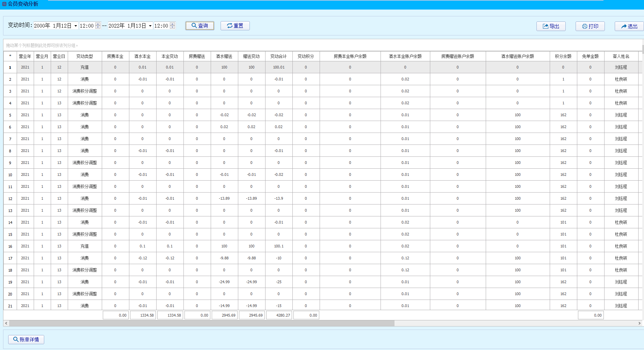This screenshot has width=644, height=350.
Task: Sort by 本金变动 column header
Action: click(170, 56)
